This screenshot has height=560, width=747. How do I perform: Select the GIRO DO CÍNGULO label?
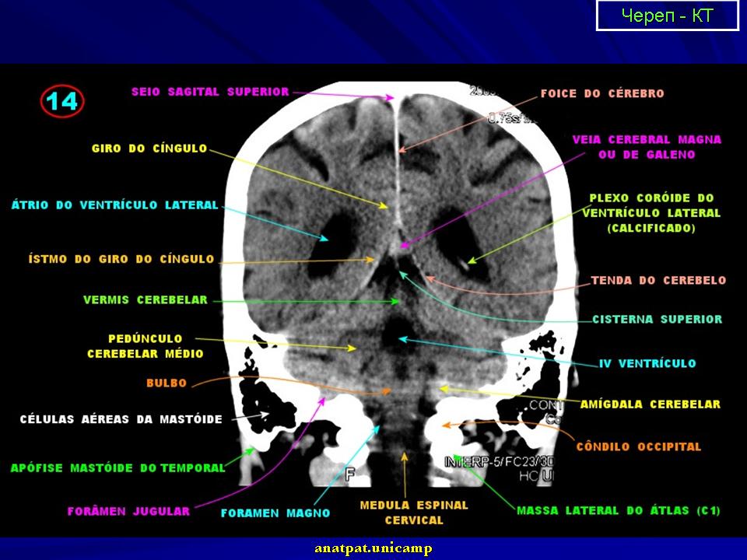(149, 148)
